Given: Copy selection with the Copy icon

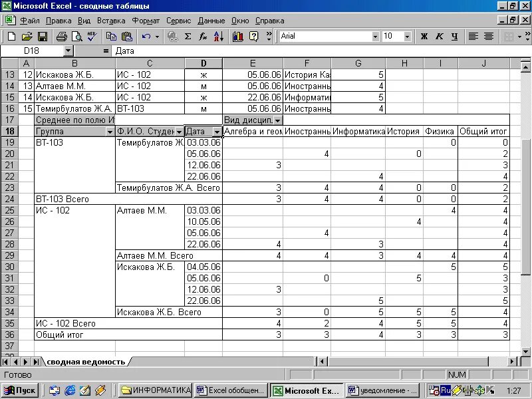Looking at the screenshot, I should (x=111, y=37).
